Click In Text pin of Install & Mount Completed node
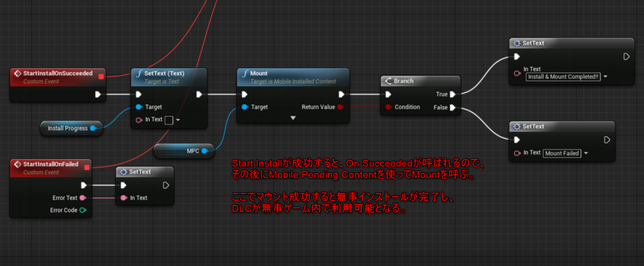This screenshot has height=266, width=644. pos(518,73)
